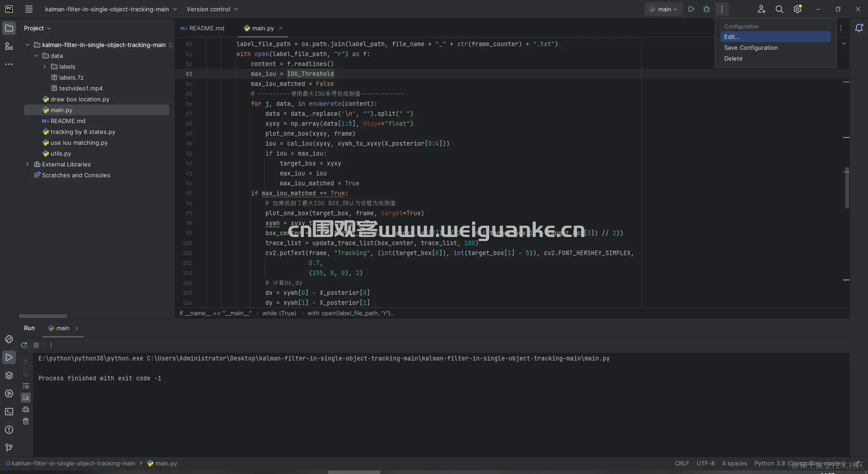Viewport: 868px width, 474px height.
Task: Open the Project tool window folder icon
Action: (x=9, y=28)
